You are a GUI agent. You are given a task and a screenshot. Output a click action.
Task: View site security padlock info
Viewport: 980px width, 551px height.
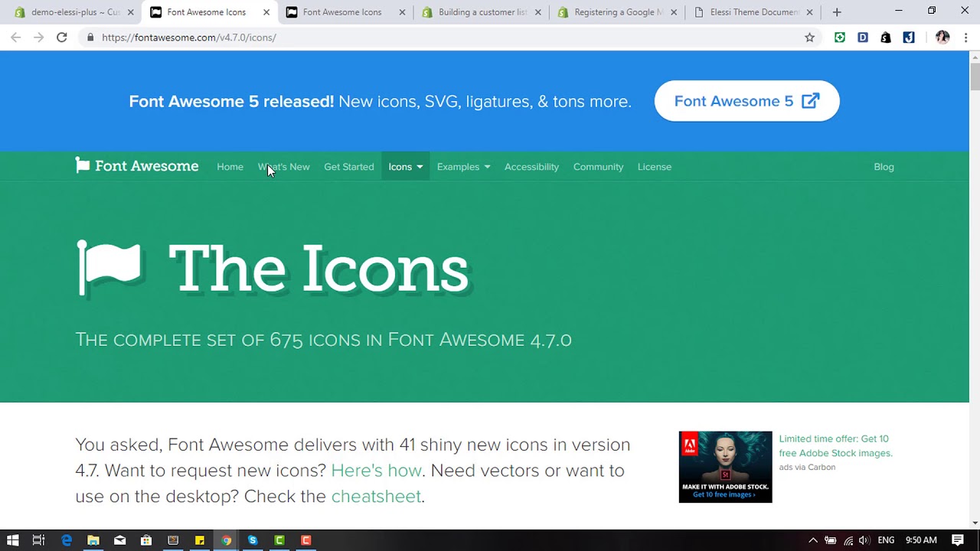90,37
